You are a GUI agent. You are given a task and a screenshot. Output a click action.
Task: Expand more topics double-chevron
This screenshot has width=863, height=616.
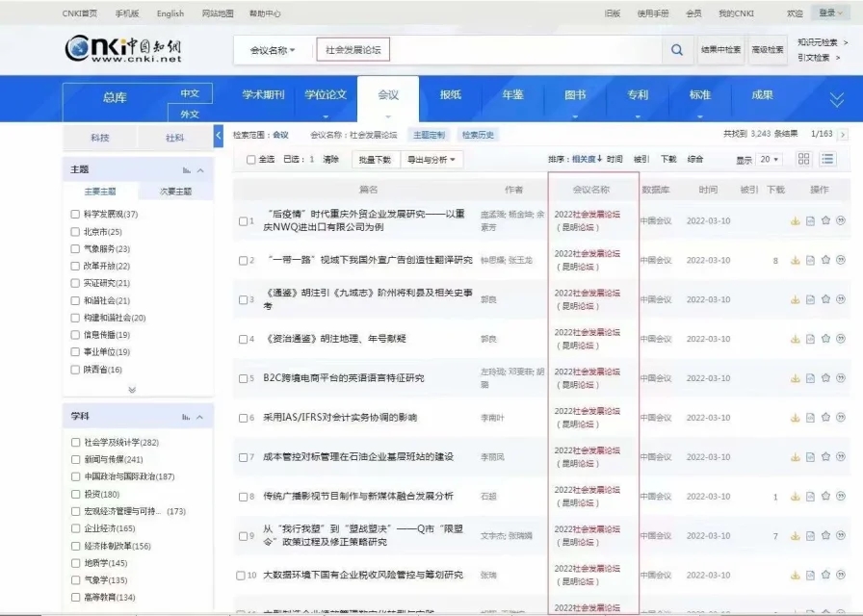[x=132, y=390]
